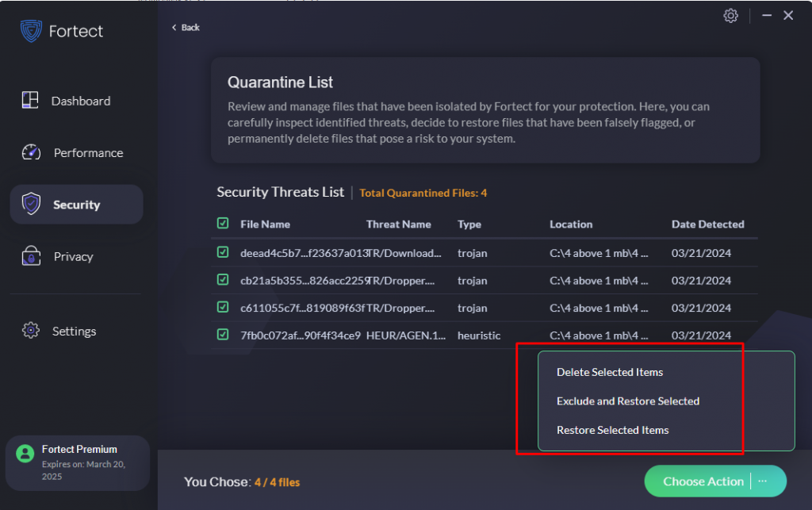This screenshot has width=812, height=510.
Task: Click threat name TR/Download...
Action: tap(404, 253)
